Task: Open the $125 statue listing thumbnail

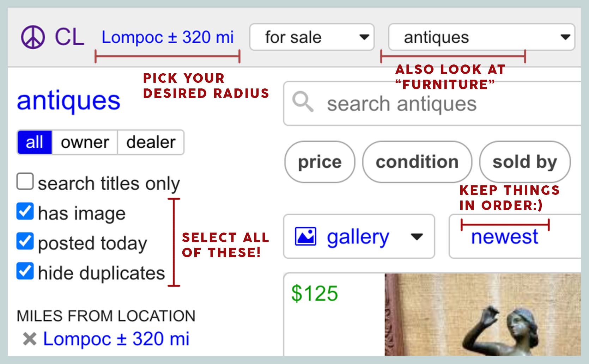Action: [483, 314]
